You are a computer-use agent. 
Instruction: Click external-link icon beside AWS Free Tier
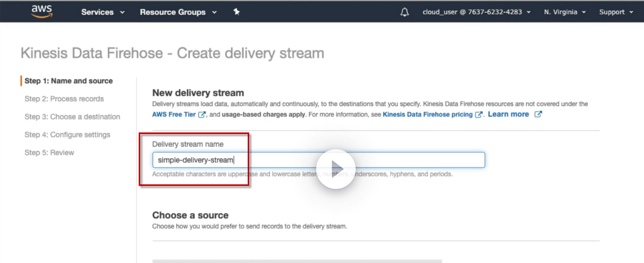(x=202, y=115)
